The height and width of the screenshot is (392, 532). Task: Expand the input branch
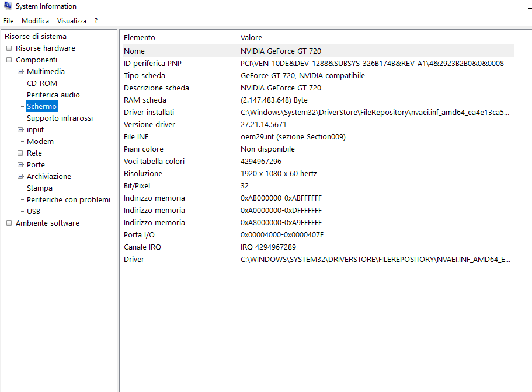(20, 130)
